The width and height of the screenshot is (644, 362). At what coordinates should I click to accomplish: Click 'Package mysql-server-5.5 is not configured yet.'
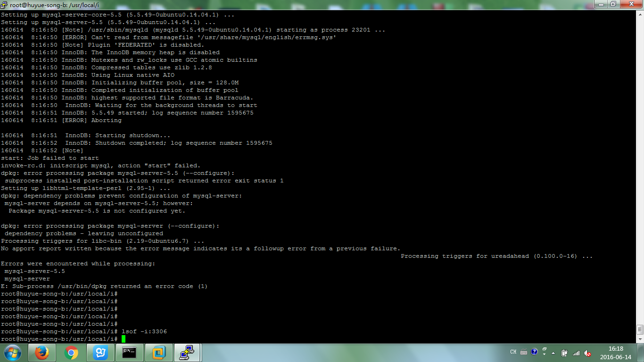[97, 211]
